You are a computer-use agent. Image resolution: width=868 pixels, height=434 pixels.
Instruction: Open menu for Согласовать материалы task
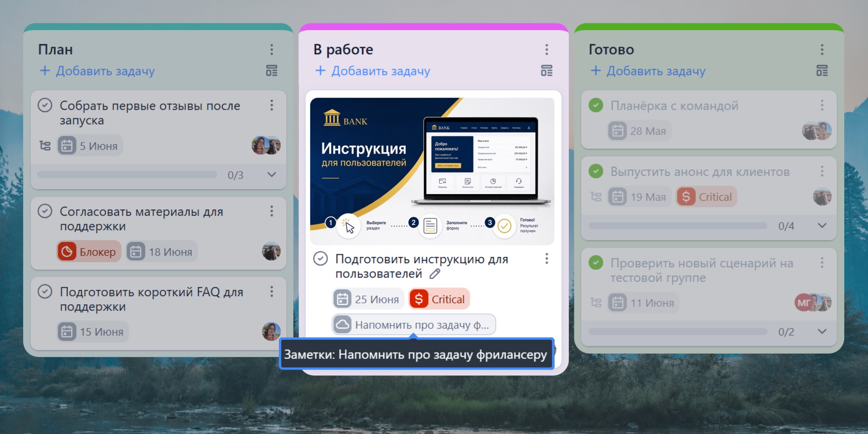point(272,211)
